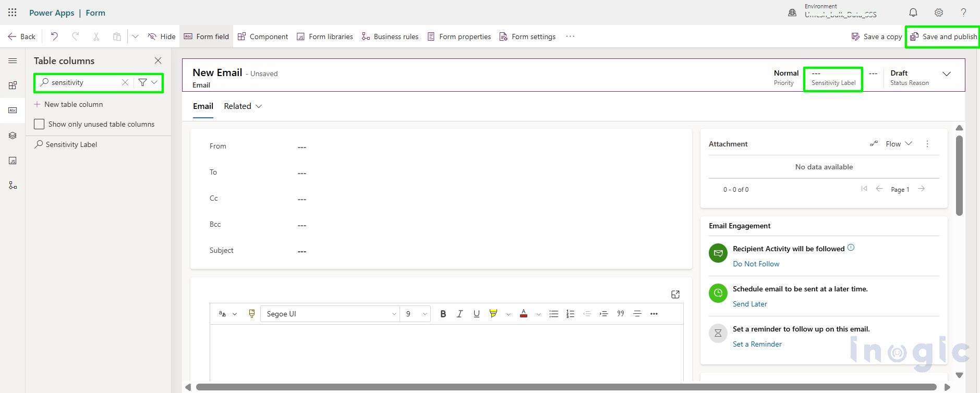980x393 pixels.
Task: Click the Set a Reminder link
Action: 757,344
